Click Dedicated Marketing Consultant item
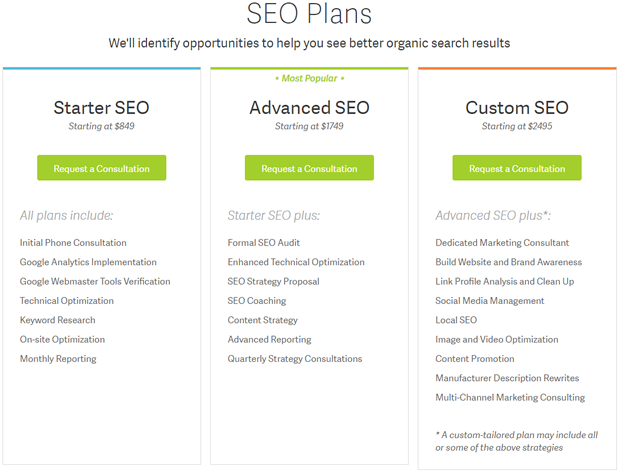This screenshot has width=620, height=473. 502,242
